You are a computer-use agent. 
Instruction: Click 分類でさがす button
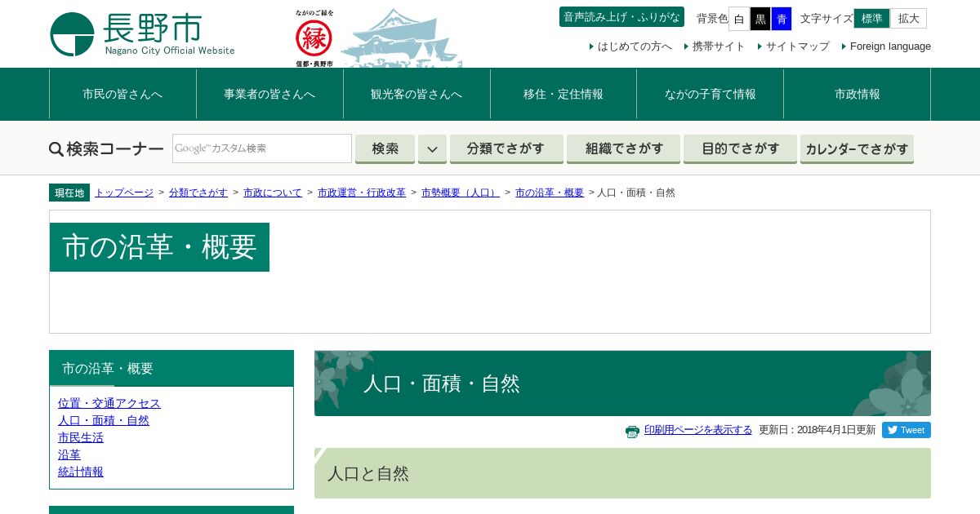pos(506,149)
